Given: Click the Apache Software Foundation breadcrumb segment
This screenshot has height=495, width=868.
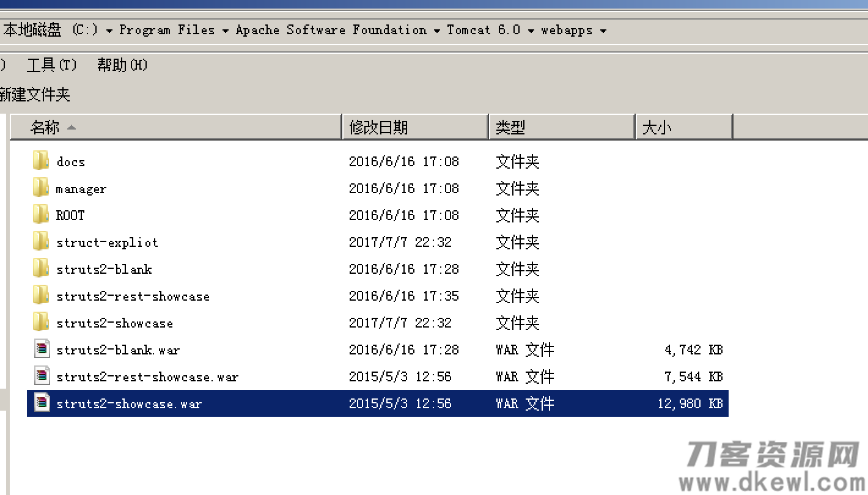Looking at the screenshot, I should [x=331, y=30].
